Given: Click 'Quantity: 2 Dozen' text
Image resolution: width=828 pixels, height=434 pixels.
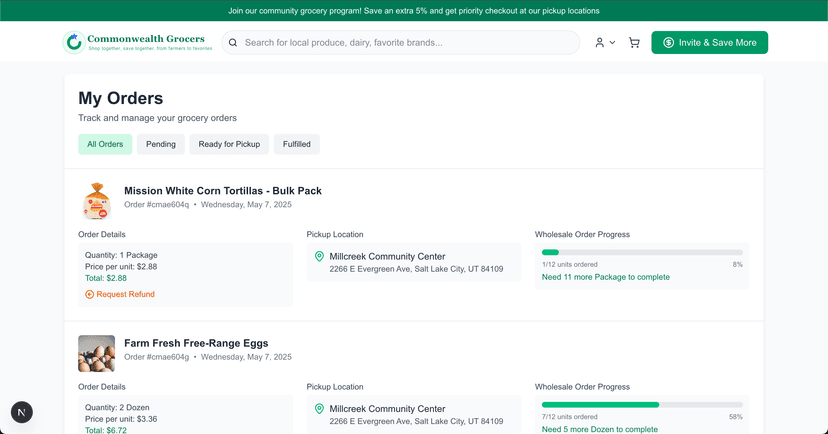Looking at the screenshot, I should click(x=117, y=408).
